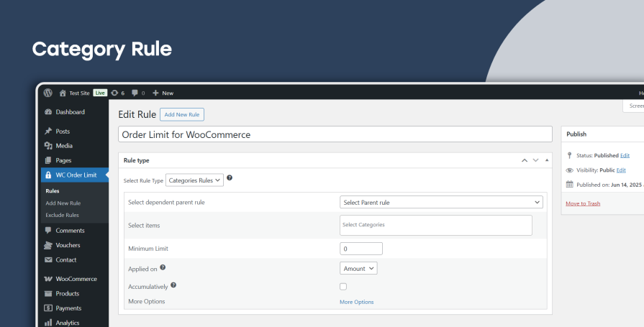Click the Published on calendar icon
This screenshot has height=327, width=644.
[569, 185]
